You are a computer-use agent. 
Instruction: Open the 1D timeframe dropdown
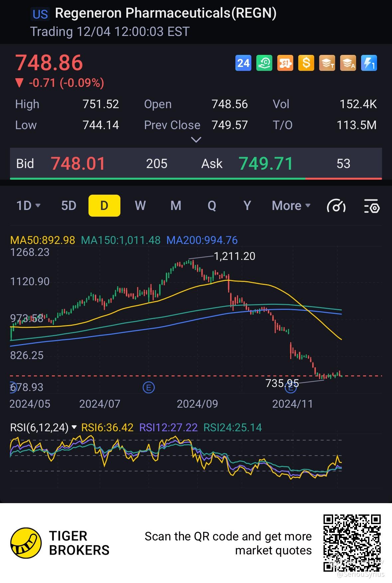pos(29,206)
